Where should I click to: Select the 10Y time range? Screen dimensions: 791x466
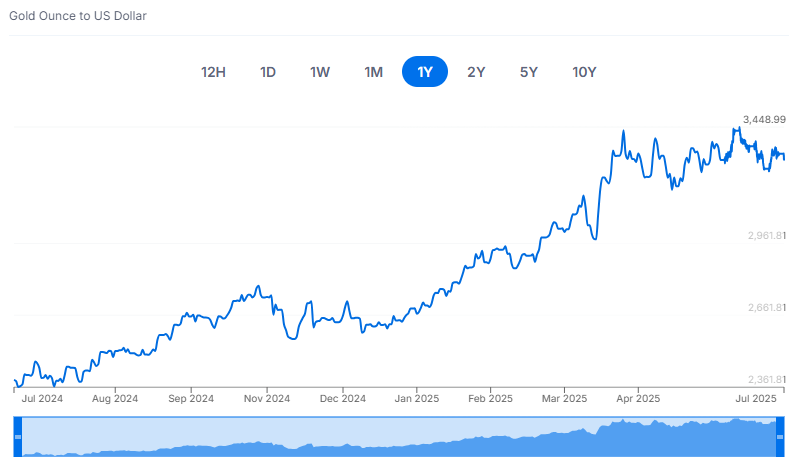point(584,72)
